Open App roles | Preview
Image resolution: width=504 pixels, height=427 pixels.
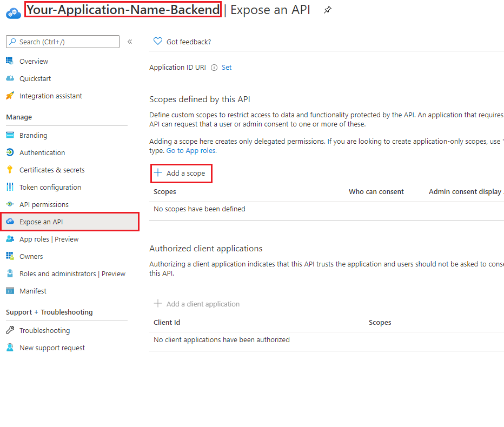pos(49,239)
